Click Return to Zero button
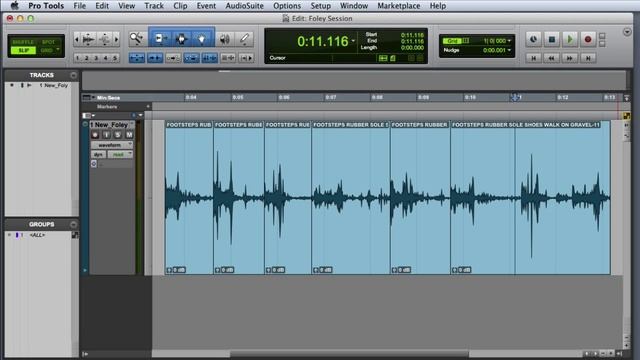 (x=533, y=58)
